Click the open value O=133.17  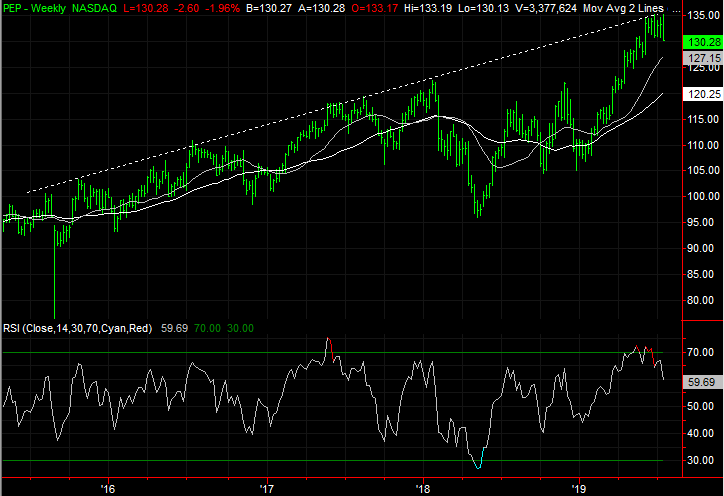pos(374,8)
